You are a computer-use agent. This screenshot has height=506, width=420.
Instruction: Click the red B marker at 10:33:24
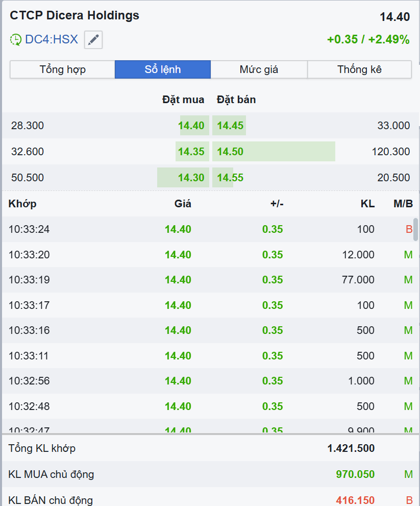[409, 229]
